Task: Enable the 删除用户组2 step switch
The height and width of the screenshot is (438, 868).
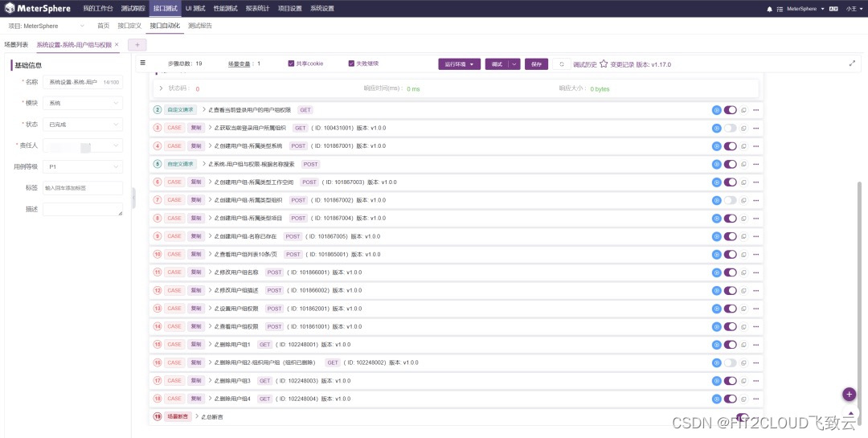Action: 730,362
